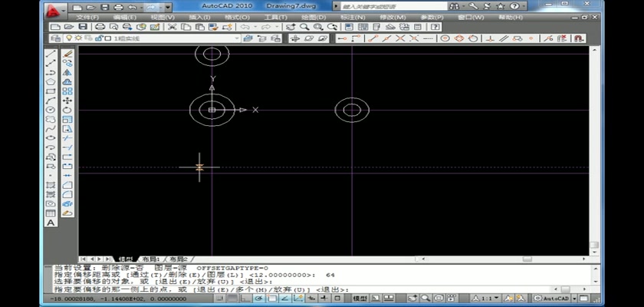Toggle the layer on/off lightbulb icon

68,38
